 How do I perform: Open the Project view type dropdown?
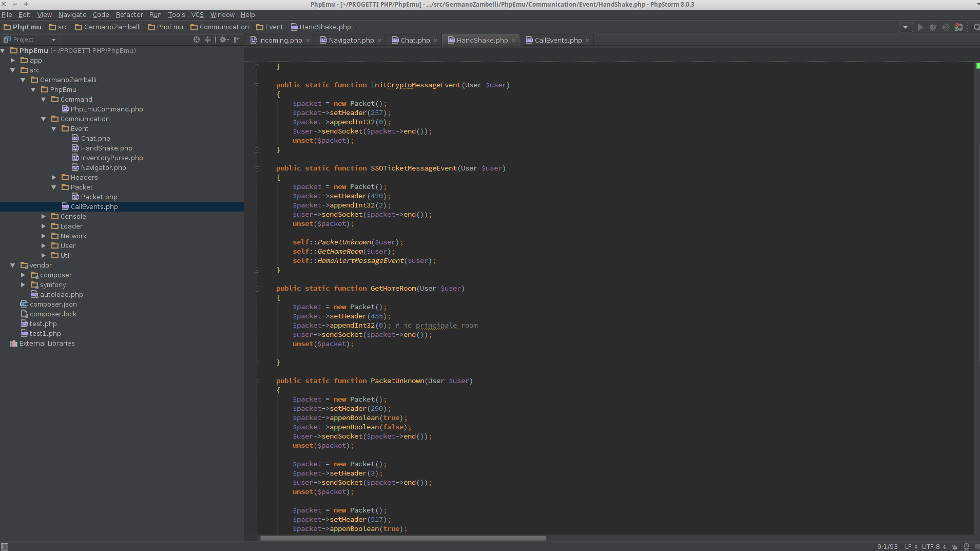(53, 40)
